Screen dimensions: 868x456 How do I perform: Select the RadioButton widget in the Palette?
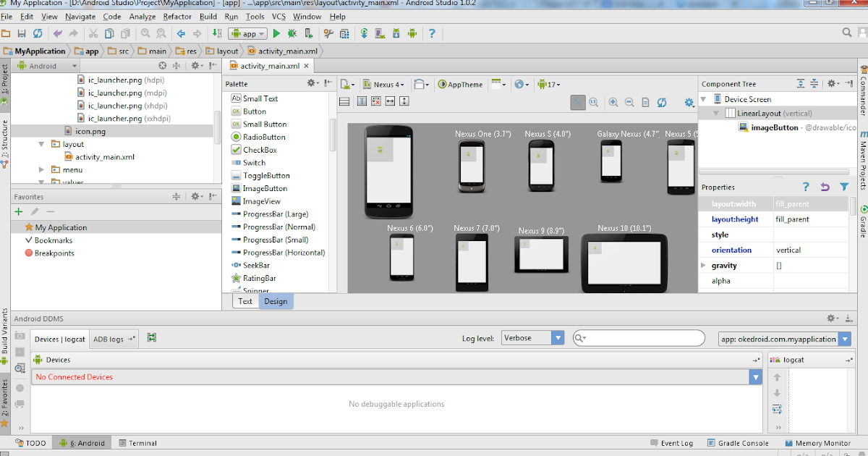click(x=263, y=137)
